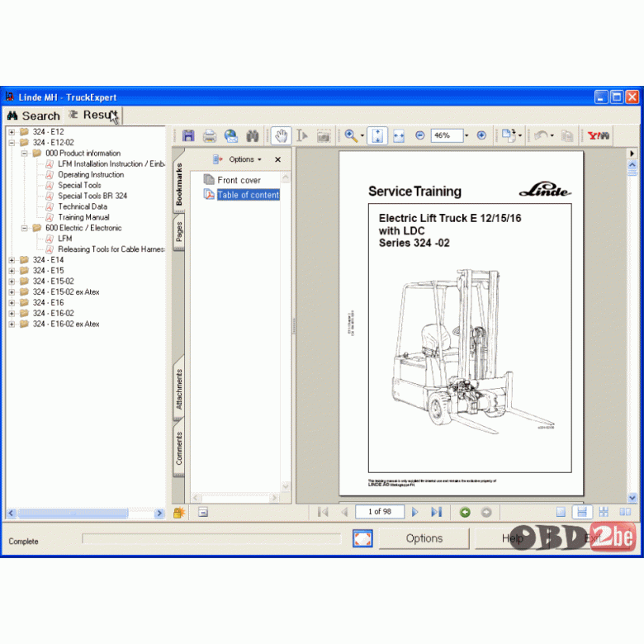Click the rotate view page icon
Screen dimensions: 644x644
(x=509, y=135)
